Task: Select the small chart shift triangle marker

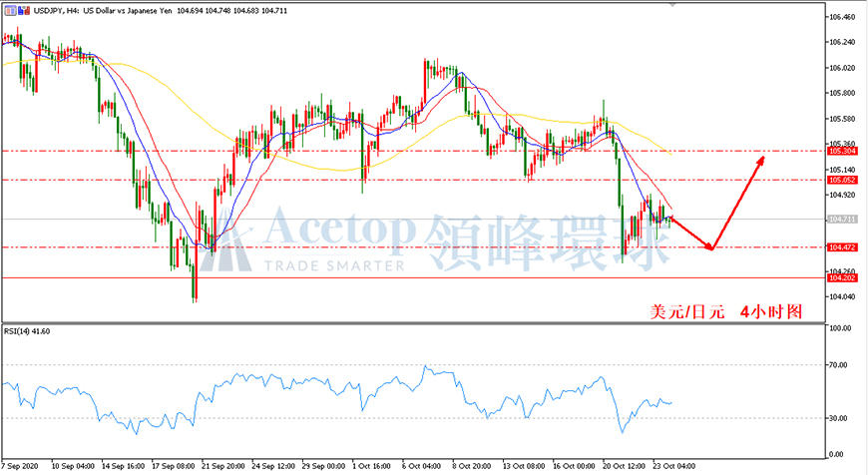Action: coord(672,5)
